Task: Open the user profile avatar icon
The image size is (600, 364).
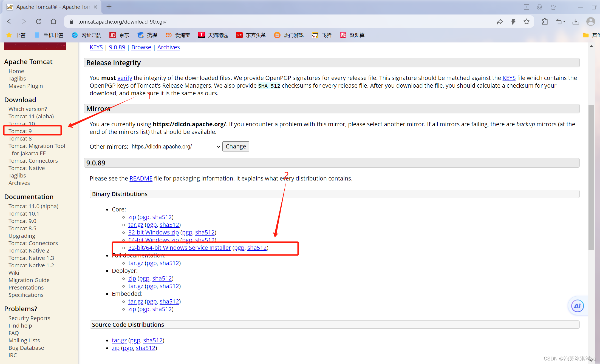Action: [590, 22]
